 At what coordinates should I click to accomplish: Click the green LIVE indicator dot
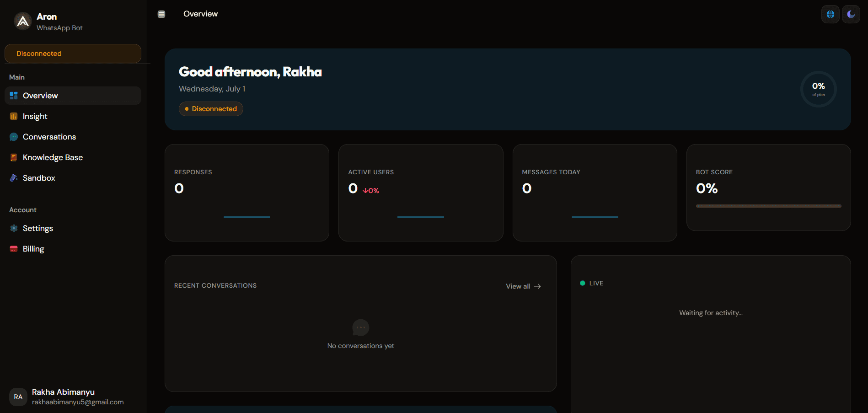coord(583,283)
